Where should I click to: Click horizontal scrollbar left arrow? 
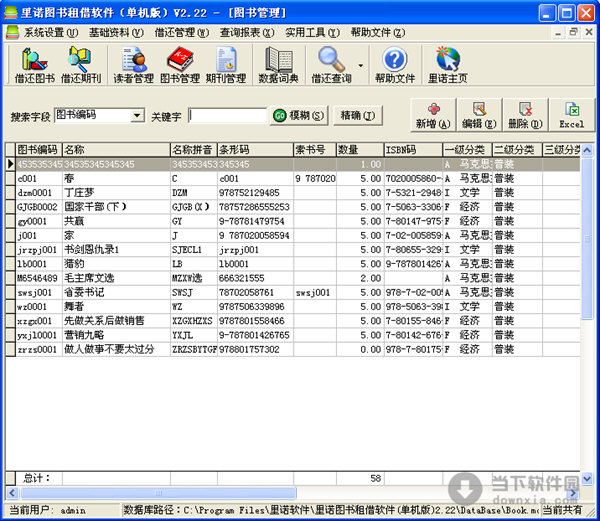(12, 492)
